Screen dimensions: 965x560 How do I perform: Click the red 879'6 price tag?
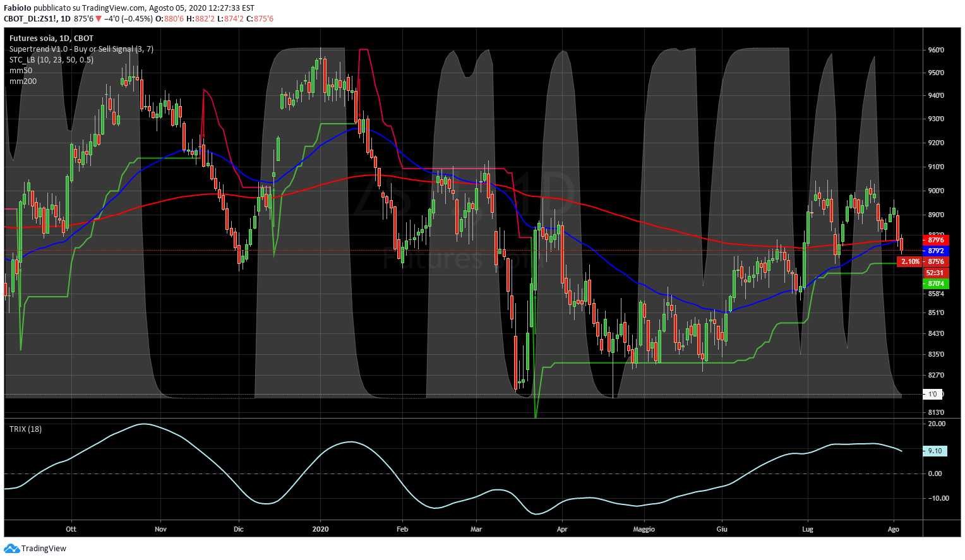[936, 241]
